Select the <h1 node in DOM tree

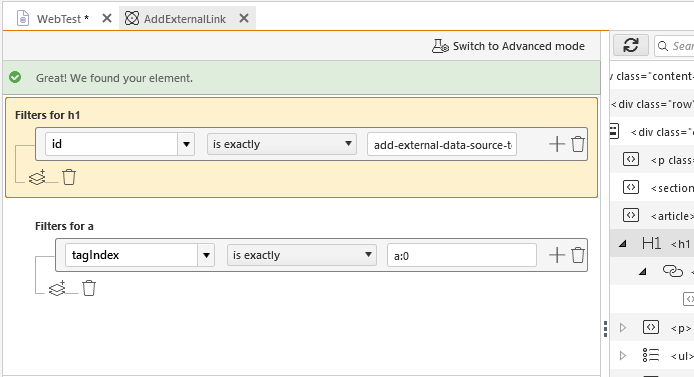click(681, 244)
